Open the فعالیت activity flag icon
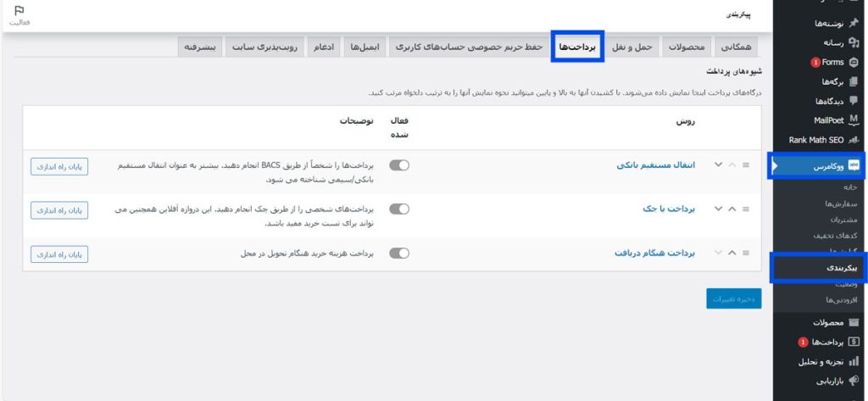Viewport: 868px width, 401px height. point(19,11)
